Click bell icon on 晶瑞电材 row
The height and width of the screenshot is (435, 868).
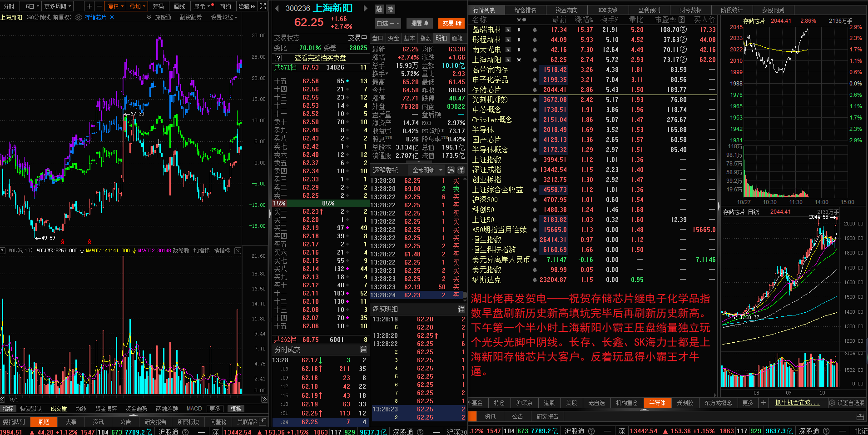click(535, 30)
